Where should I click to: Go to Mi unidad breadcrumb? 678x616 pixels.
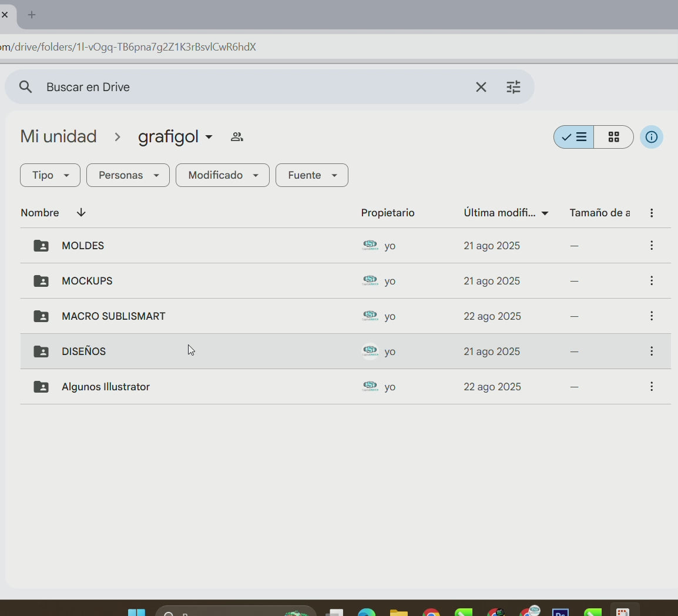click(58, 137)
